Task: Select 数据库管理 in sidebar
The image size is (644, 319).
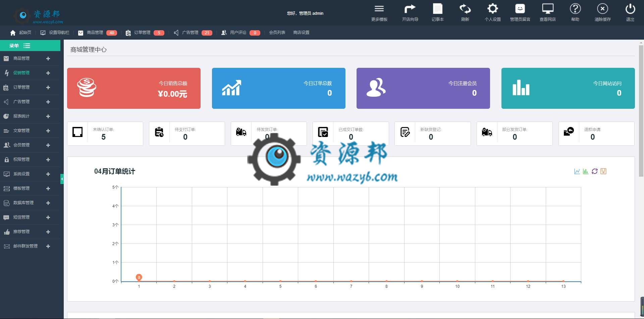Action: pos(23,203)
